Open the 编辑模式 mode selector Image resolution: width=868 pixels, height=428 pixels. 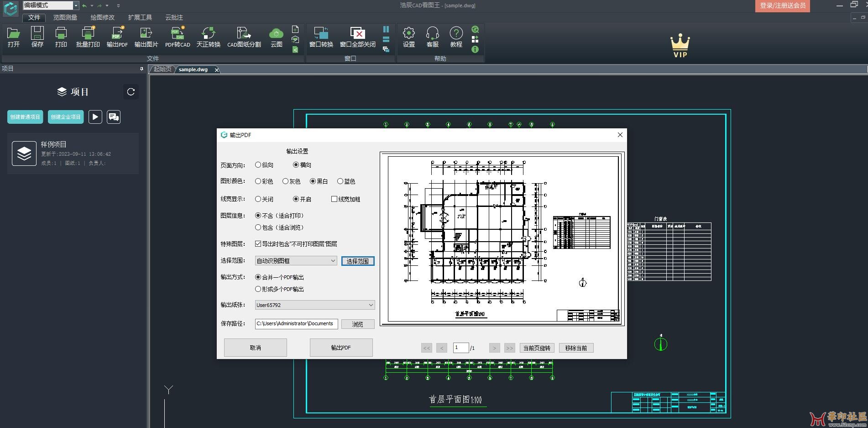tap(50, 5)
